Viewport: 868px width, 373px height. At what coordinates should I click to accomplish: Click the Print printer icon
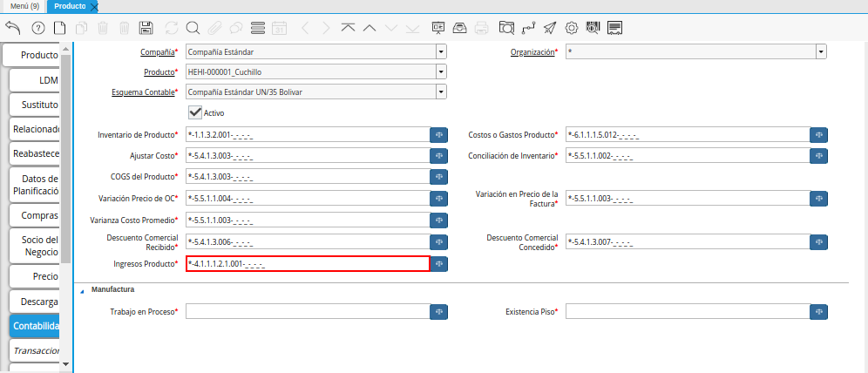click(482, 28)
